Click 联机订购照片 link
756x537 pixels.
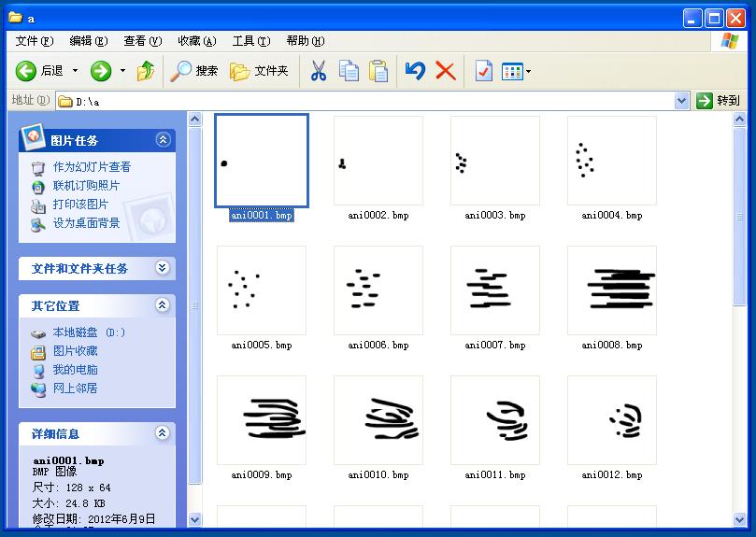point(86,186)
